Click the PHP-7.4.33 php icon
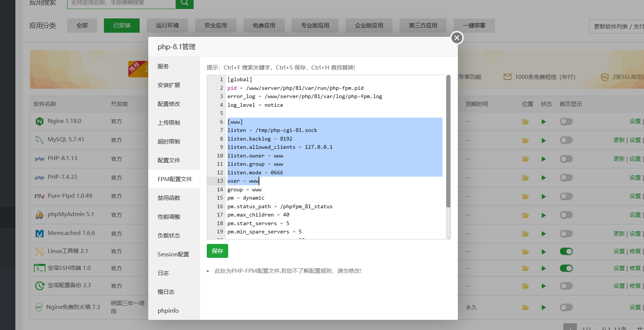 click(x=39, y=177)
